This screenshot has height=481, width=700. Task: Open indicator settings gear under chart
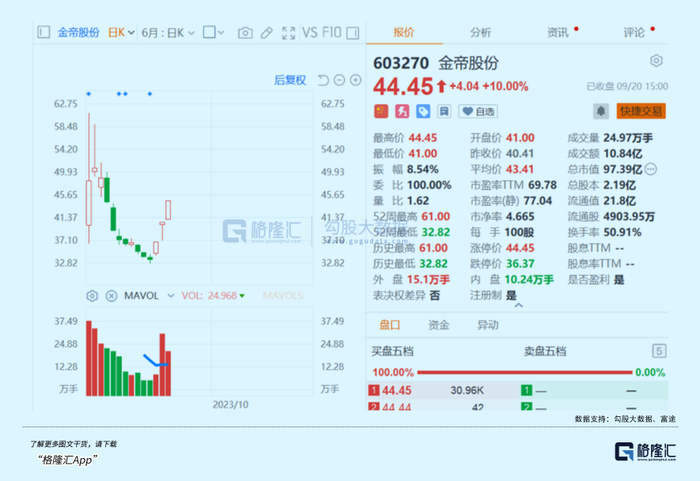tap(92, 296)
